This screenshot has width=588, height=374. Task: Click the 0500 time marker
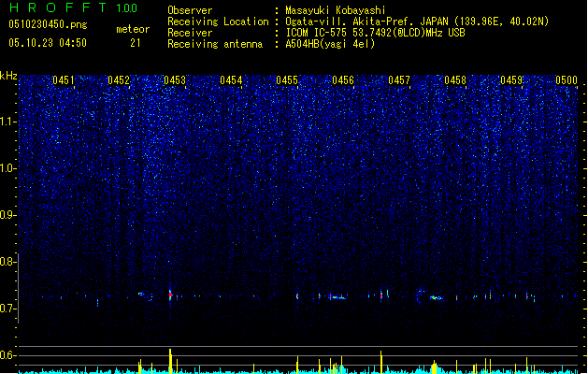pyautogui.click(x=566, y=80)
